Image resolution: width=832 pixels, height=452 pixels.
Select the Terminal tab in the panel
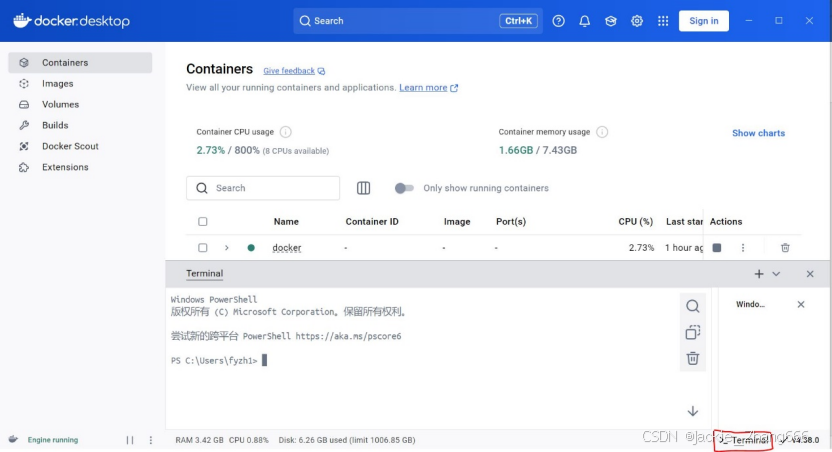(x=204, y=274)
